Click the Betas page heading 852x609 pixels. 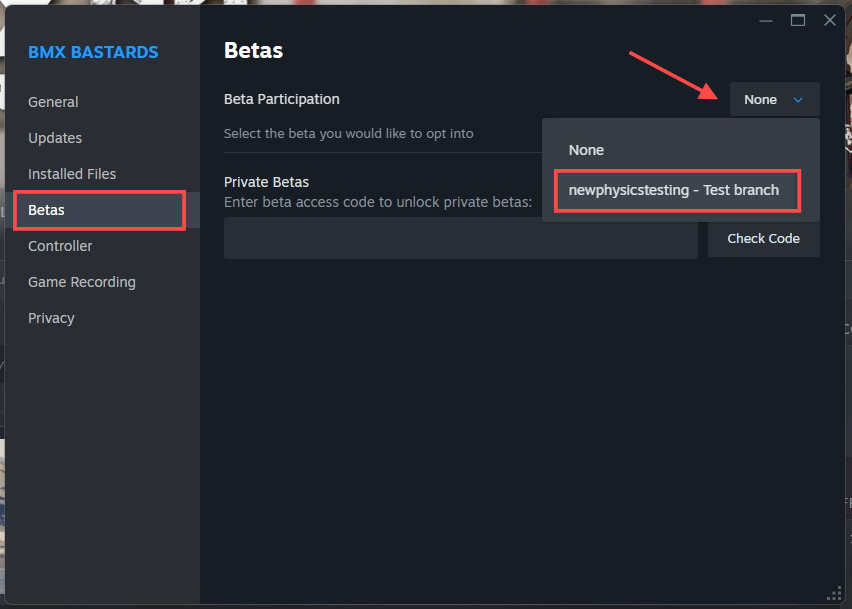pos(253,51)
